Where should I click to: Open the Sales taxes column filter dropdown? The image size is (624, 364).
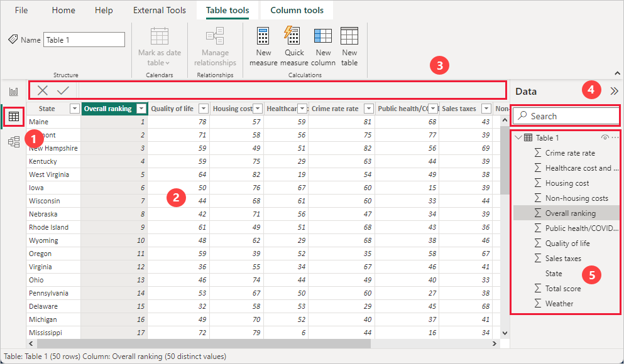click(486, 108)
